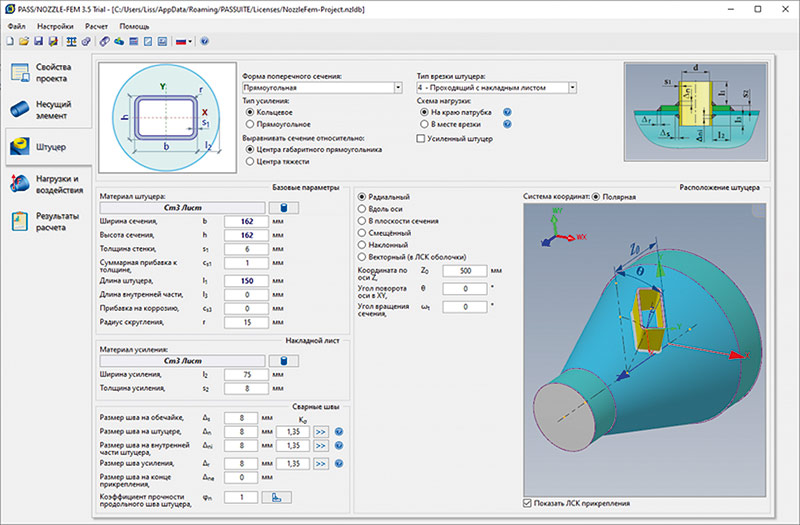This screenshot has width=800, height=525.
Task: Open the Расчет menu
Action: (x=96, y=26)
